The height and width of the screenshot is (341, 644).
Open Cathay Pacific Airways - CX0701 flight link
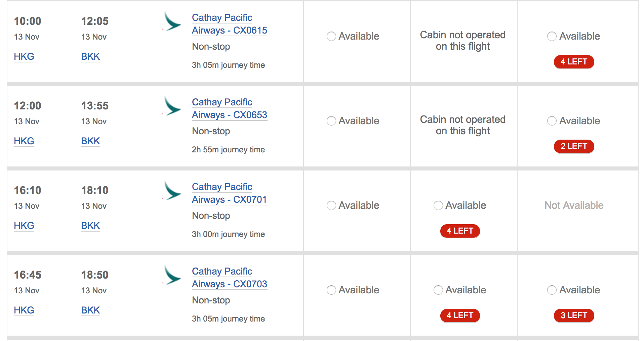tap(230, 193)
